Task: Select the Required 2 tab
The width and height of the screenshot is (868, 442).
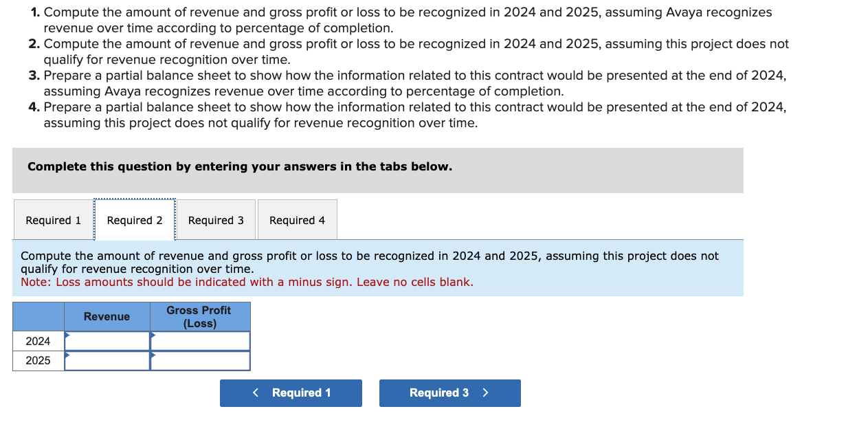Action: tap(134, 219)
